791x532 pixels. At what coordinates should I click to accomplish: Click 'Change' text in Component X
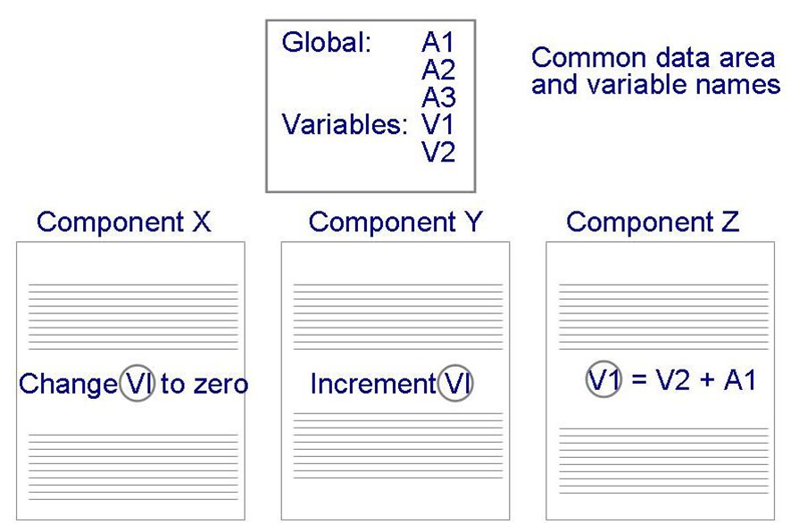point(68,384)
